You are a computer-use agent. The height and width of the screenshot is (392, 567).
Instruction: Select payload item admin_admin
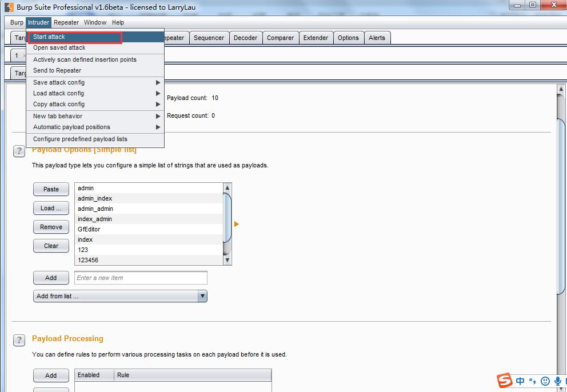[x=149, y=209]
